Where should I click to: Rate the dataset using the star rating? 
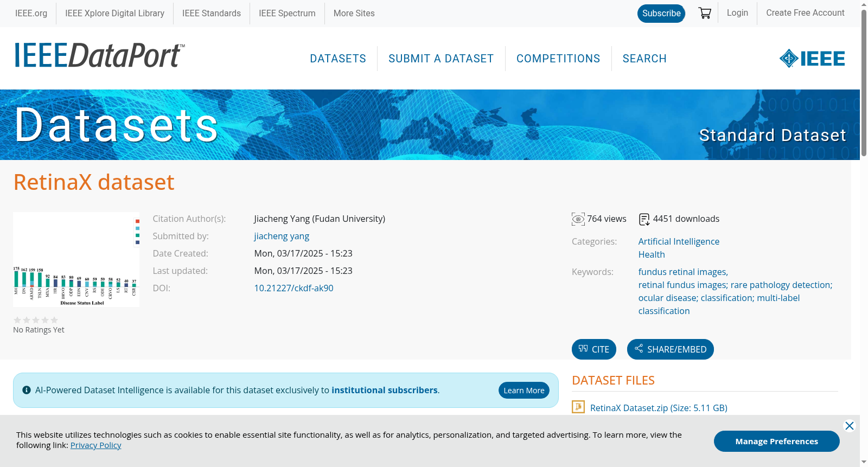(x=36, y=320)
